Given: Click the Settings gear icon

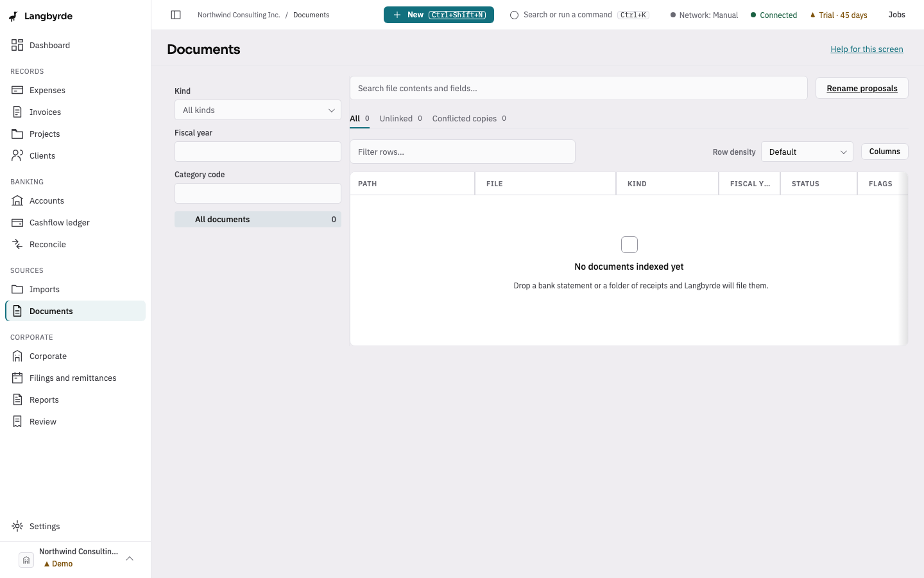Looking at the screenshot, I should point(17,526).
